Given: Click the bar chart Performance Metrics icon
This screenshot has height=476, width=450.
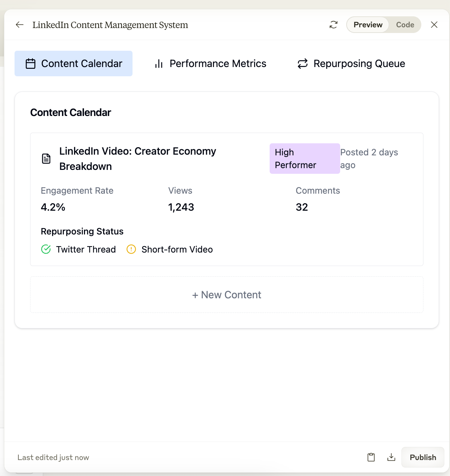Looking at the screenshot, I should coord(159,64).
